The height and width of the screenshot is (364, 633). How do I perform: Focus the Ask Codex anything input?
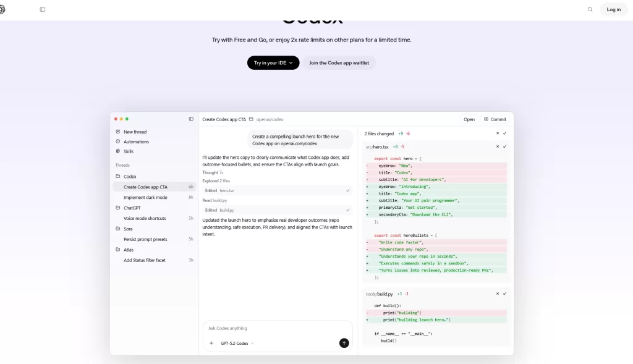(277, 329)
